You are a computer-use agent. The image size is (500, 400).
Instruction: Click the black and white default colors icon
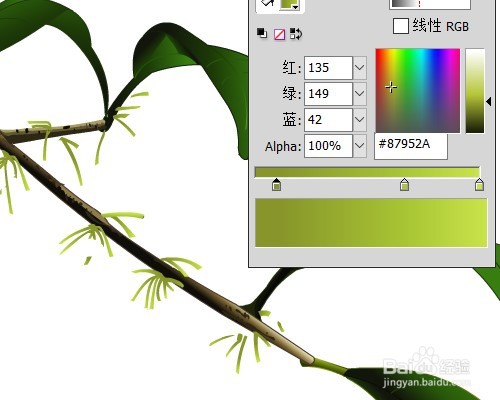[262, 33]
